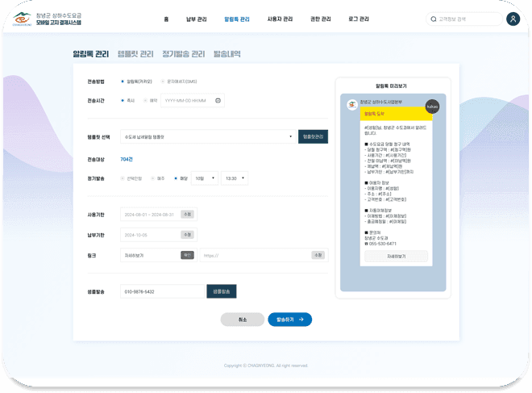Open 로그 관리 in the top menu
532x393 pixels.
point(359,19)
